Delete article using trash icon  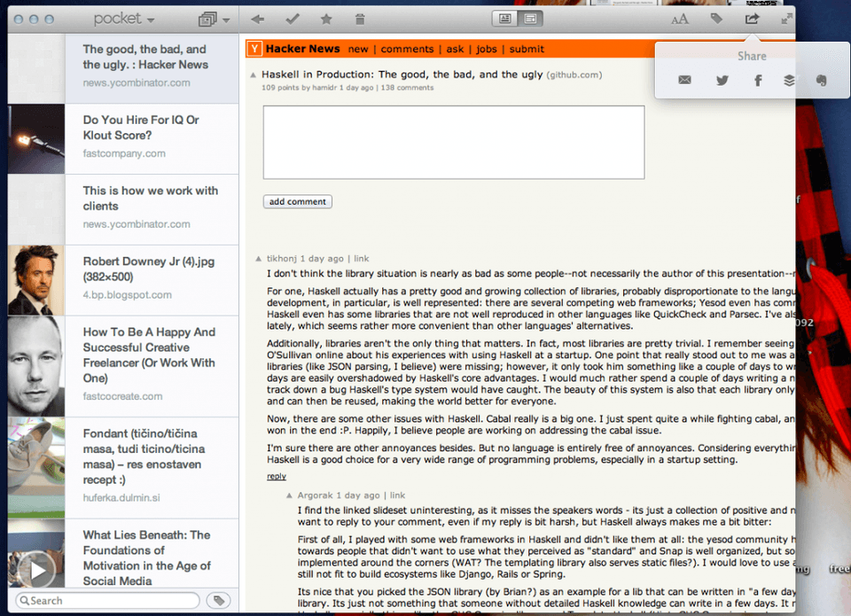tap(360, 19)
